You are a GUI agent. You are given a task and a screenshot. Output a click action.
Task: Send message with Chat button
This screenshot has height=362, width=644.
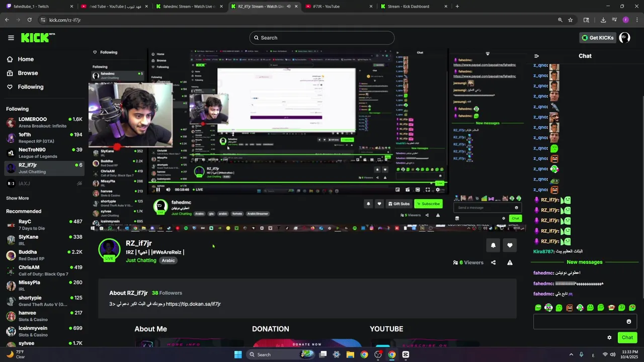click(x=627, y=337)
